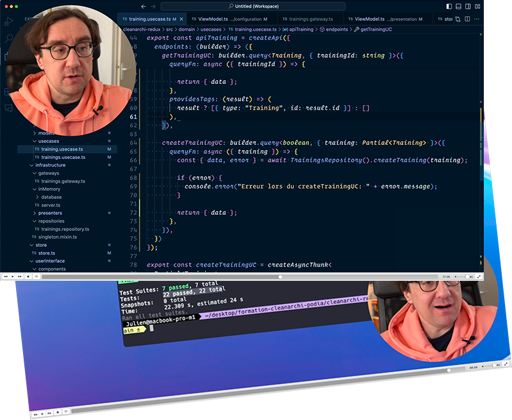Toggle secondary sidebar layout icon

468,6
